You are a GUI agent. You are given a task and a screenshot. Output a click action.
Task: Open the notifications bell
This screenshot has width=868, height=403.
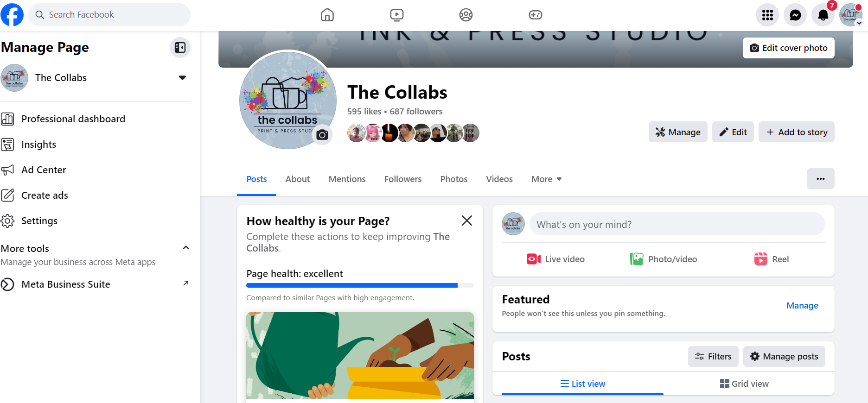[x=823, y=15]
